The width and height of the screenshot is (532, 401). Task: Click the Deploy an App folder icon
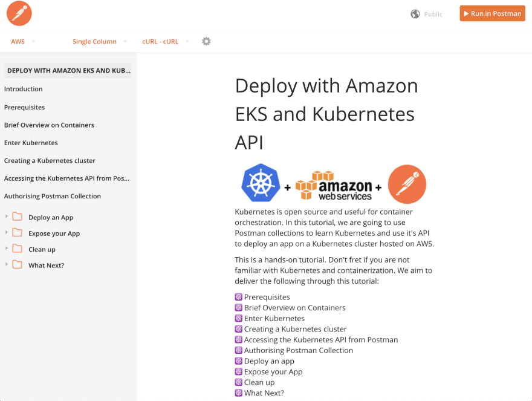coord(18,217)
